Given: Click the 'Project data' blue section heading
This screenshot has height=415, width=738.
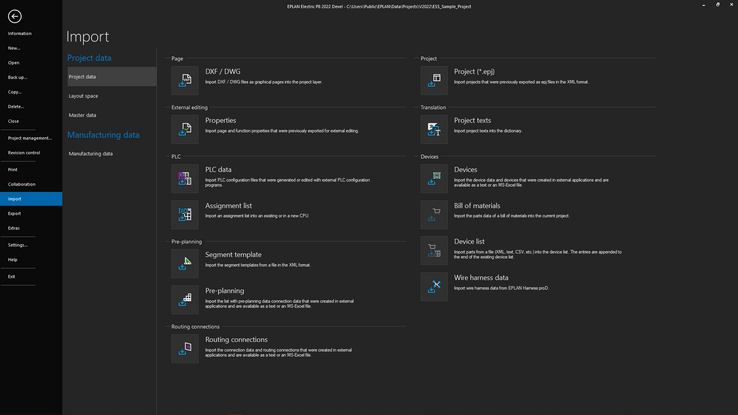Looking at the screenshot, I should pos(89,58).
